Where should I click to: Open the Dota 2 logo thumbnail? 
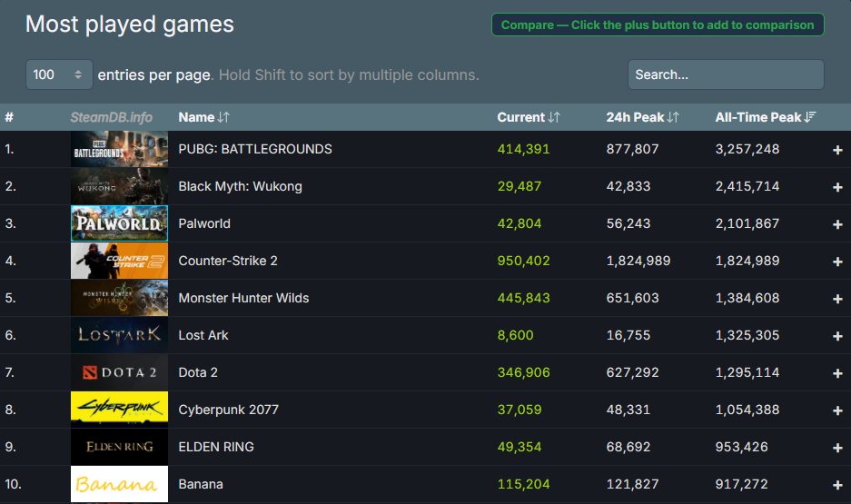click(x=119, y=372)
